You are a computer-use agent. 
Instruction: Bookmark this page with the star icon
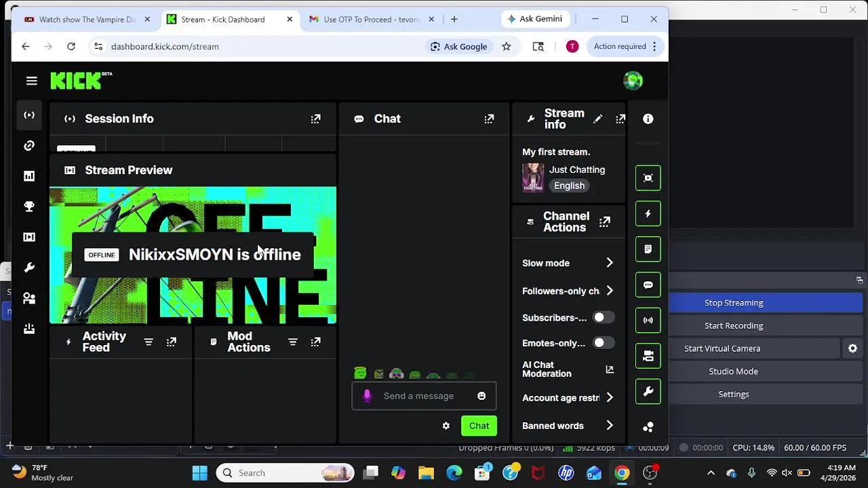506,46
